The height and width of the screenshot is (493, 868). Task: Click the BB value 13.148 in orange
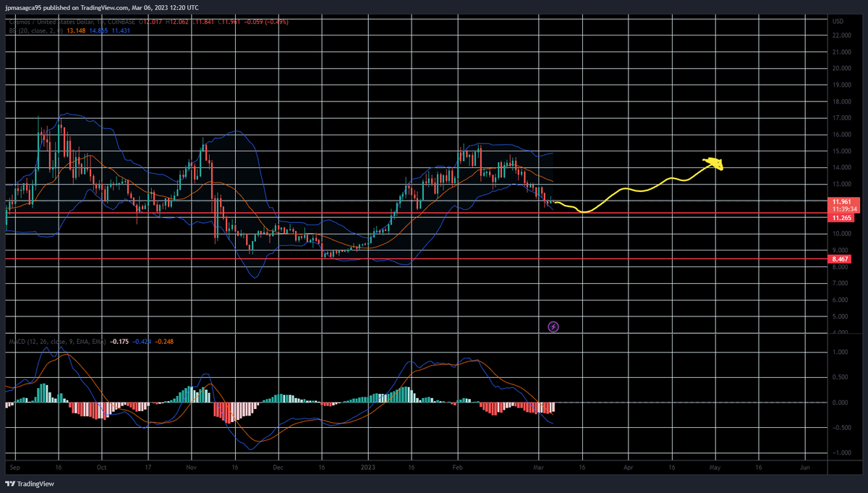(x=76, y=30)
